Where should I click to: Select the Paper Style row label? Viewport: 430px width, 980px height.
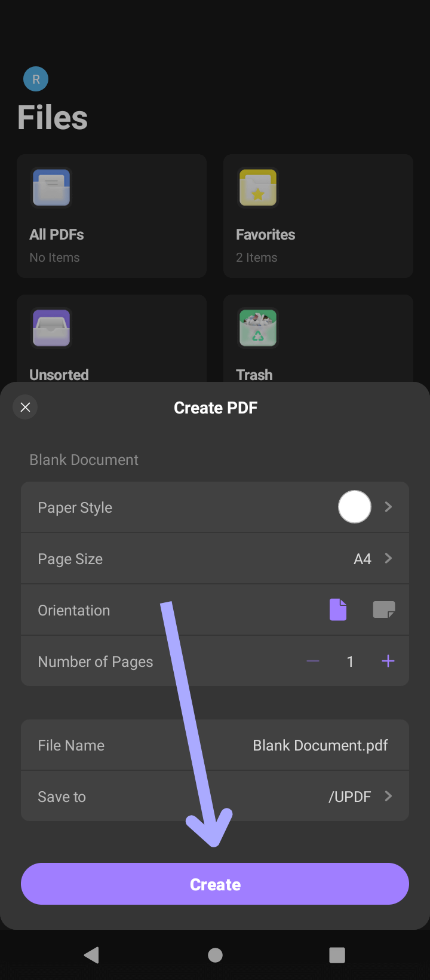coord(75,507)
